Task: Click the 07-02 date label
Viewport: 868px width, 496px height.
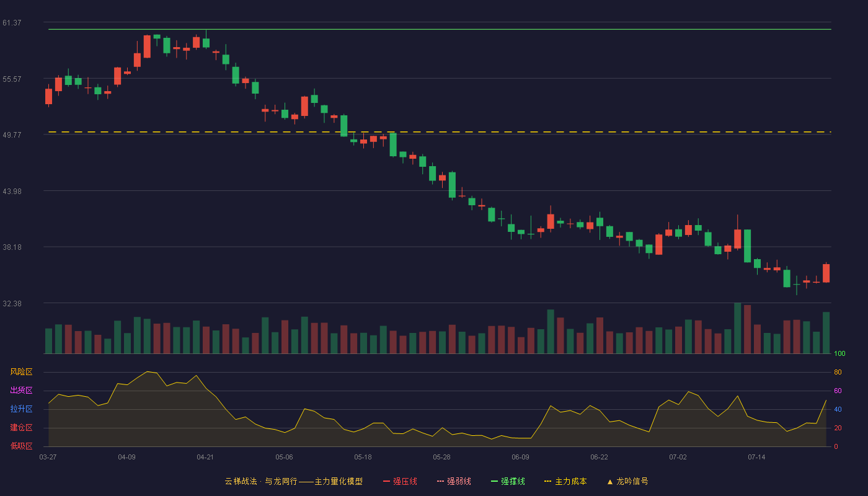Action: tap(678, 457)
